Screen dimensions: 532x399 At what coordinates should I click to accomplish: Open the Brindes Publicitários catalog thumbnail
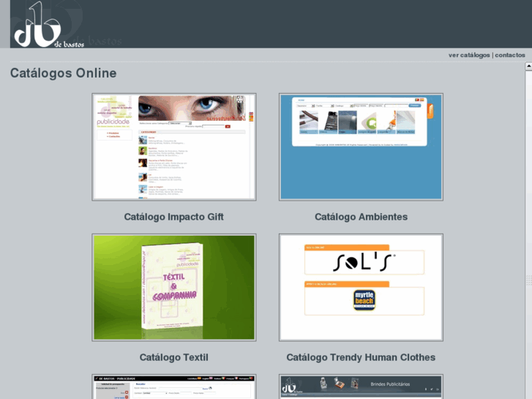coord(361,387)
